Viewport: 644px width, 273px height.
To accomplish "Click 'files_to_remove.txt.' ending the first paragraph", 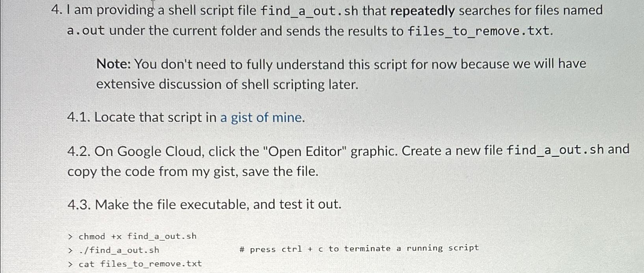I will coord(480,31).
